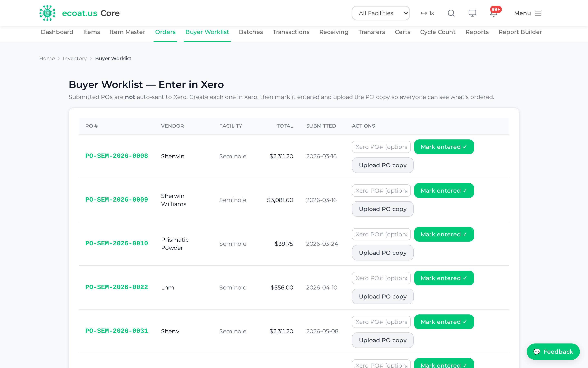This screenshot has width=588, height=368.
Task: Click the monitor display icon
Action: tap(472, 13)
